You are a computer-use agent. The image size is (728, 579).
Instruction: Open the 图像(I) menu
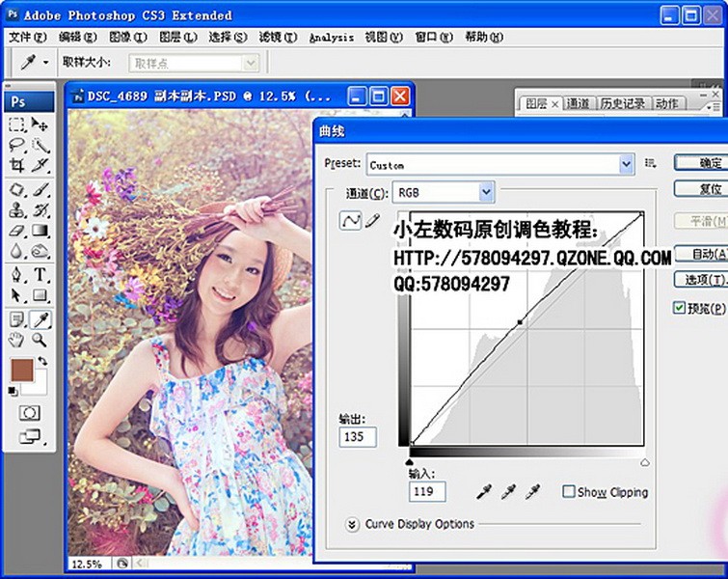[127, 38]
